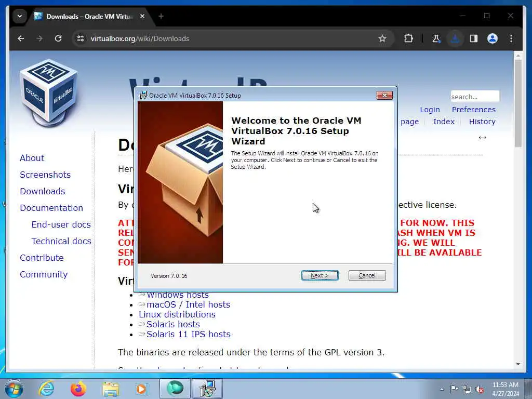Click Next in VirtualBox Setup wizard
Image resolution: width=532 pixels, height=399 pixels.
tap(320, 275)
